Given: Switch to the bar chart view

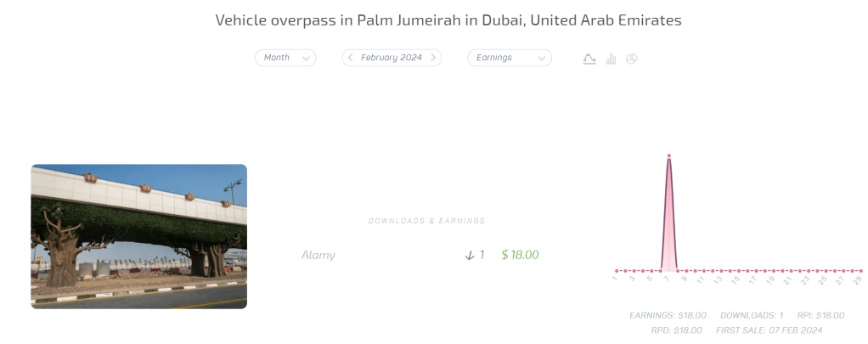Looking at the screenshot, I should pos(611,59).
